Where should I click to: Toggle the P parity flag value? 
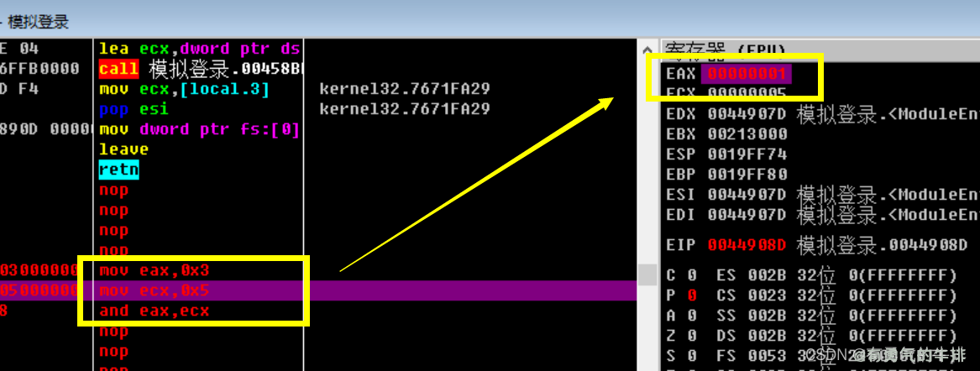(691, 295)
